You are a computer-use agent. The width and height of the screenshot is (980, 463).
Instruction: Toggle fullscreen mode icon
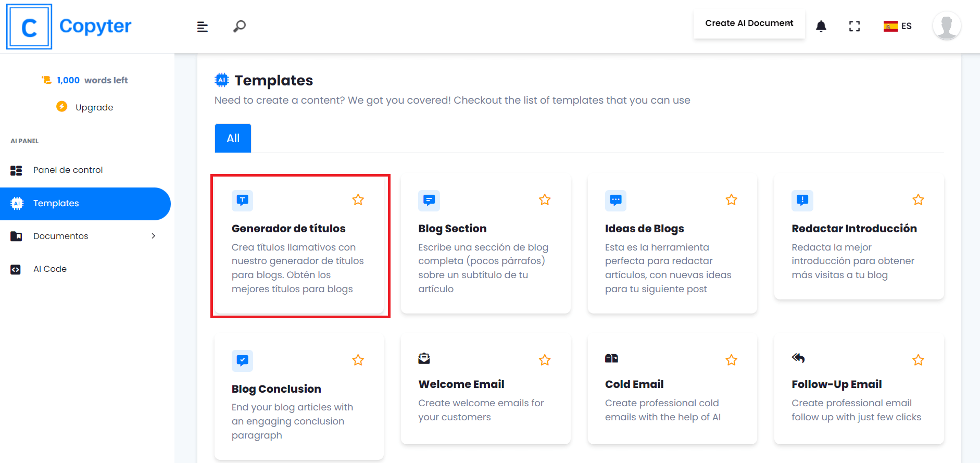tap(855, 26)
